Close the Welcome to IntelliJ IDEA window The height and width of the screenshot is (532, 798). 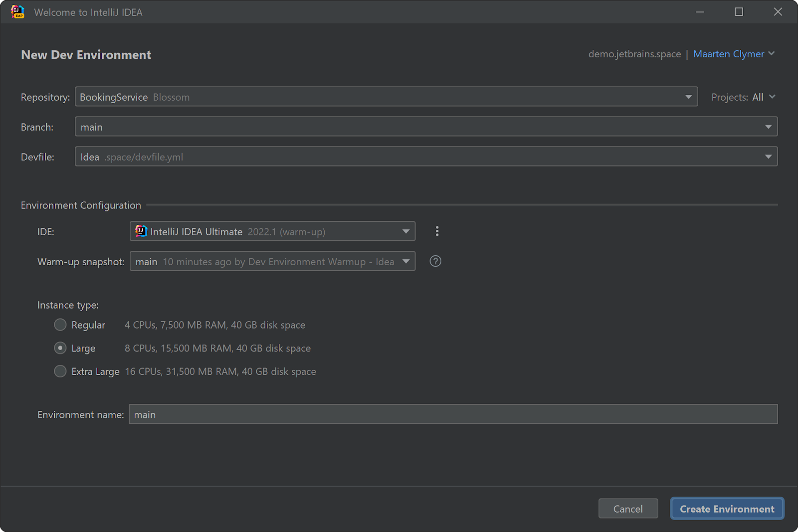778,12
